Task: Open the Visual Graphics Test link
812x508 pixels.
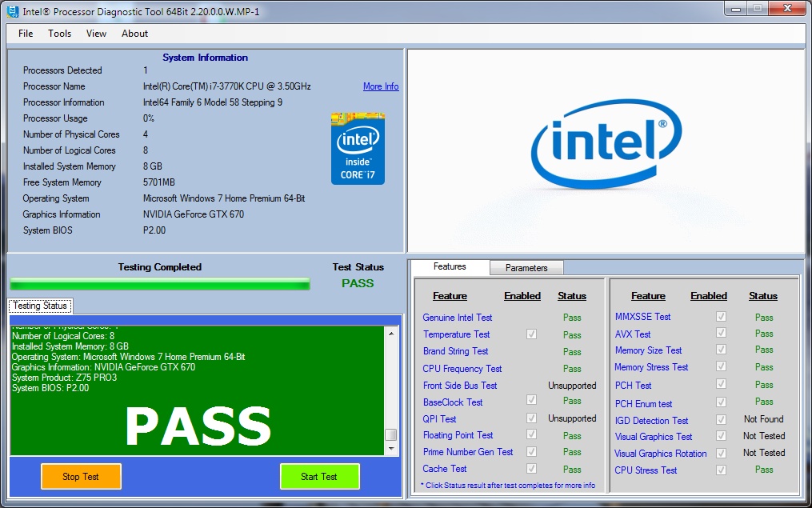Action: [654, 437]
